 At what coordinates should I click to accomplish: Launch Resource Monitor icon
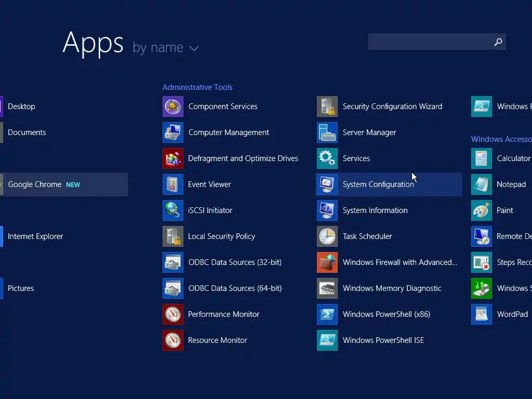(x=173, y=340)
